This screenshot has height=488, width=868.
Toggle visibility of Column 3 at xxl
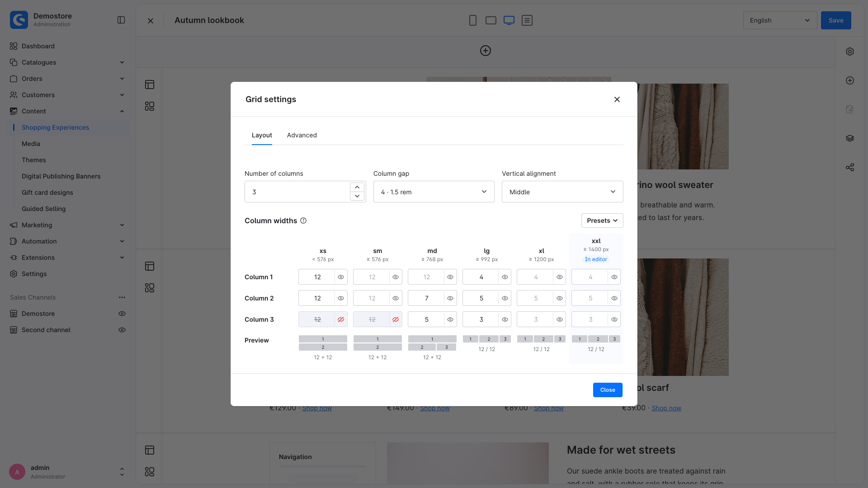614,319
